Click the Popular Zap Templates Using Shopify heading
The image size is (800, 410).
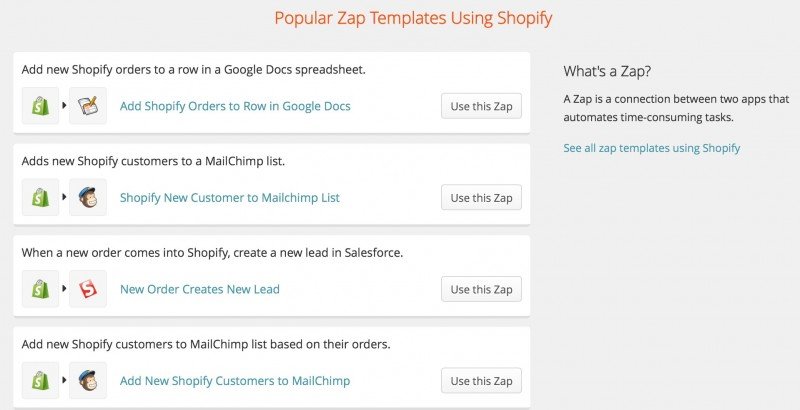click(x=413, y=18)
